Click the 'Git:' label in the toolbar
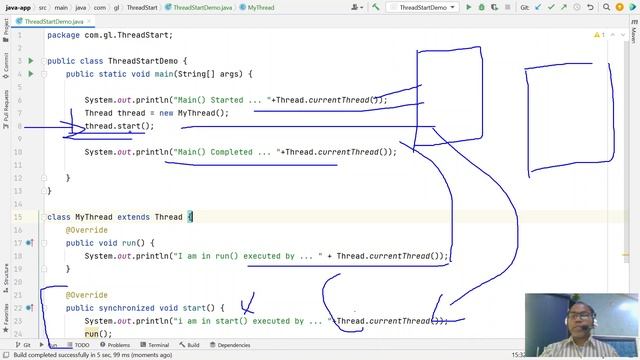The image size is (640, 360). [524, 7]
